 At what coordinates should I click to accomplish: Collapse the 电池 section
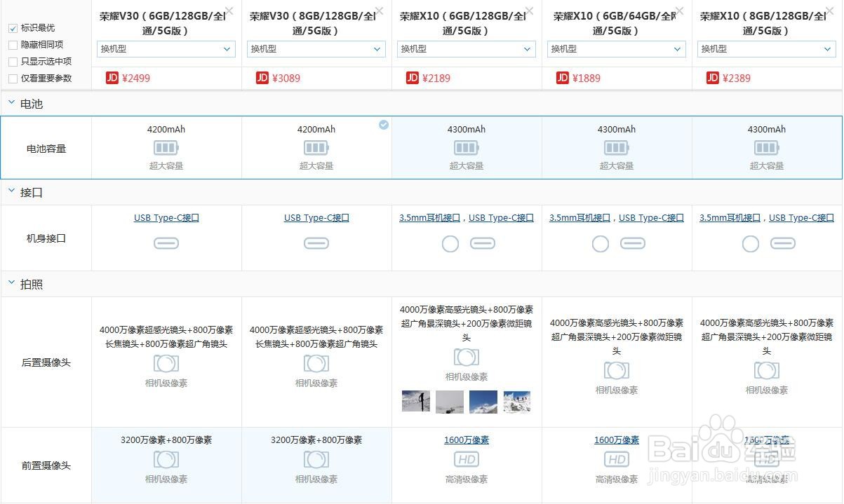pyautogui.click(x=11, y=103)
